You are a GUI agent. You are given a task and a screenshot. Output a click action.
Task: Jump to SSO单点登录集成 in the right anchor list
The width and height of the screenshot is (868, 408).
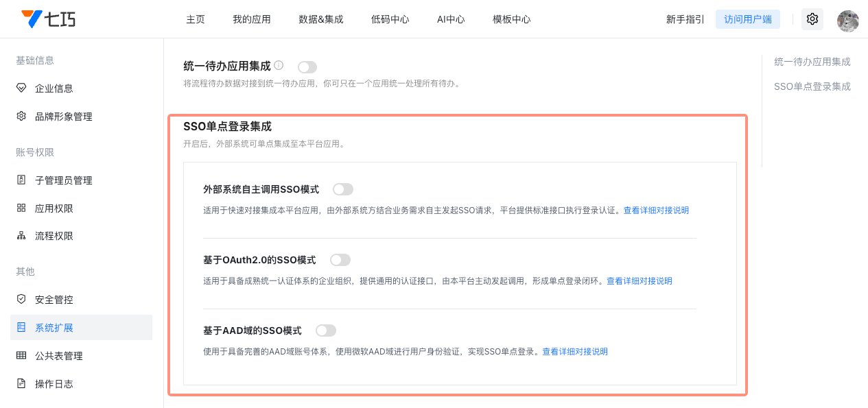(812, 86)
